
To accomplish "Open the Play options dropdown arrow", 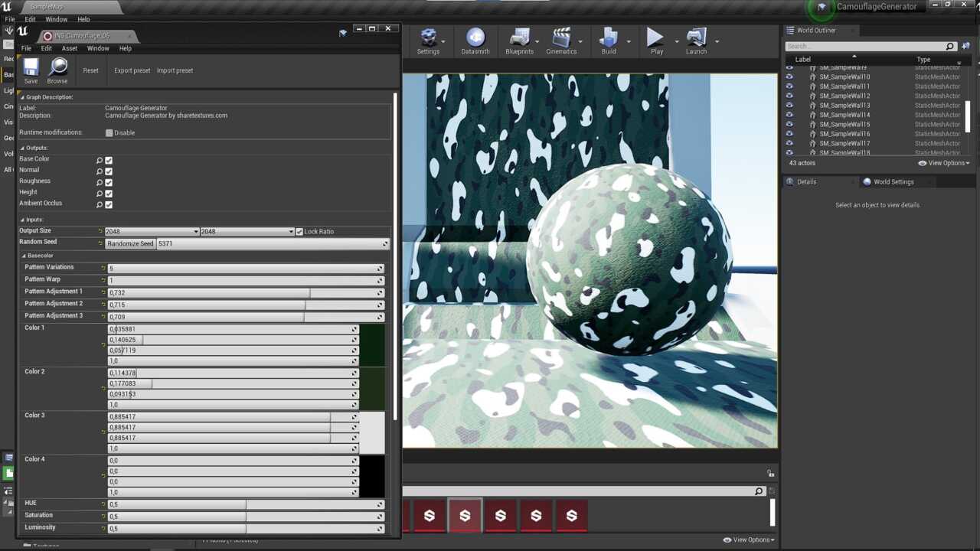I will coord(676,41).
